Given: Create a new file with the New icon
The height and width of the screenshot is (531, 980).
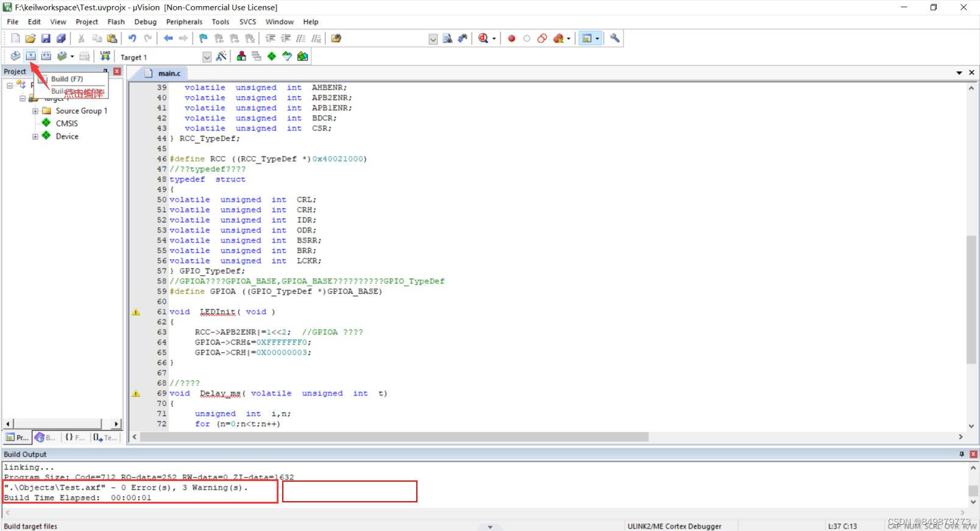Looking at the screenshot, I should pos(15,38).
